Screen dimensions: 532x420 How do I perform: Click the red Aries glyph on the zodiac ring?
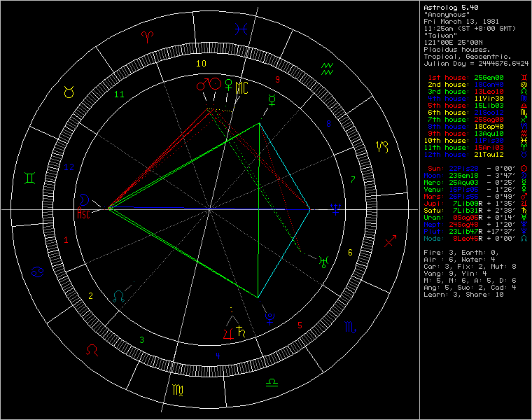(147, 36)
